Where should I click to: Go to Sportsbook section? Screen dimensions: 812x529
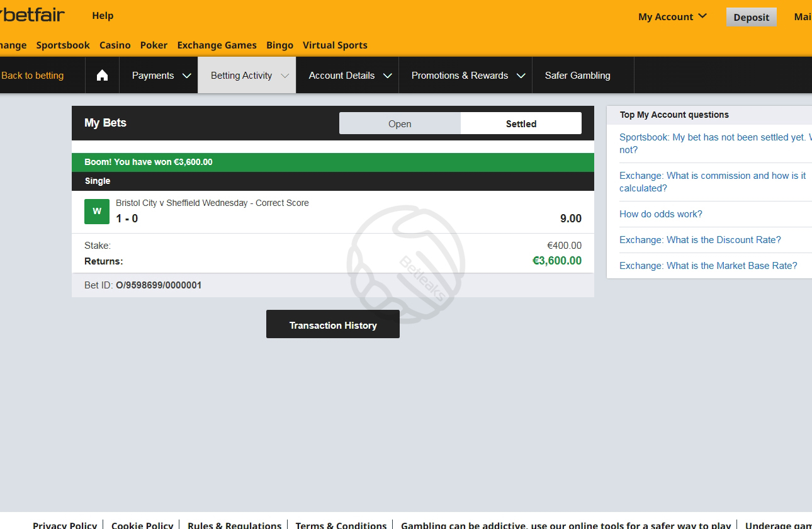[x=63, y=45]
